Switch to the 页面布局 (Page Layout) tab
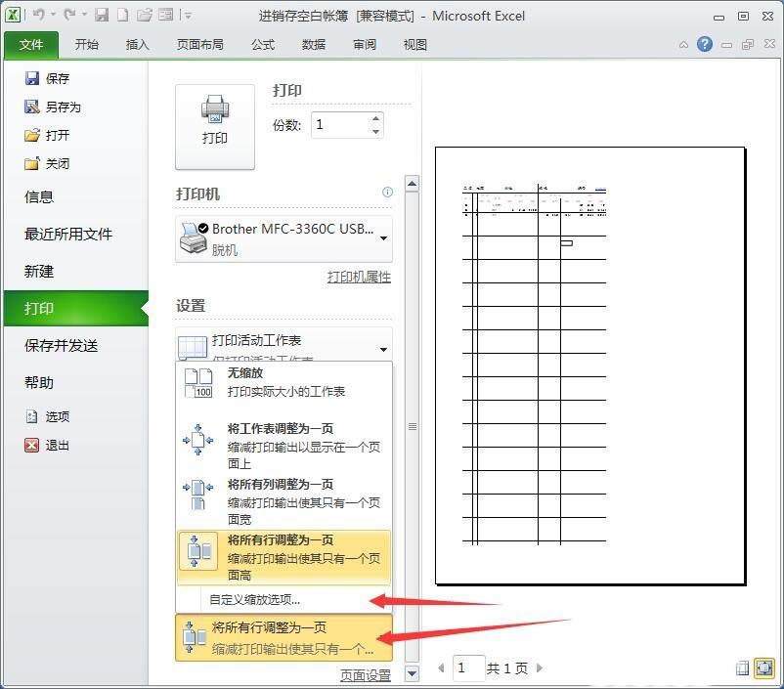Image resolution: width=784 pixels, height=689 pixels. click(200, 45)
